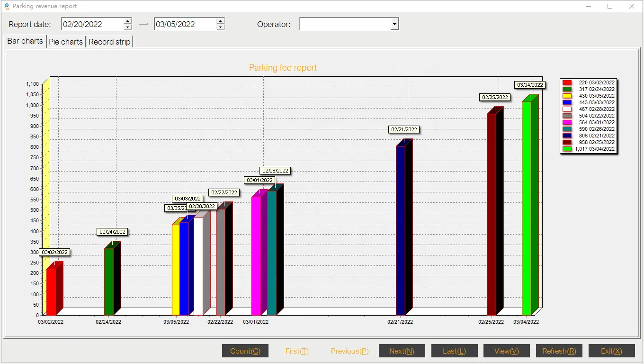
Task: Click white legend swatch for 02/28/2022
Action: [x=567, y=109]
